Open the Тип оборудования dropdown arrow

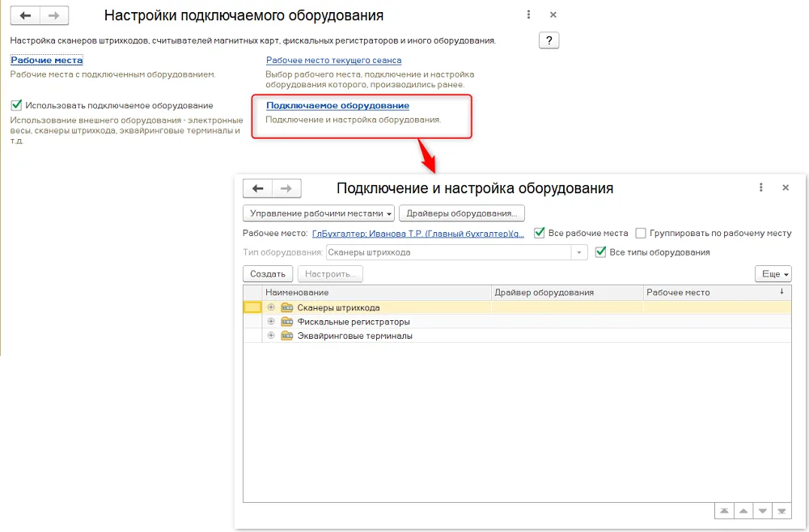pyautogui.click(x=579, y=252)
